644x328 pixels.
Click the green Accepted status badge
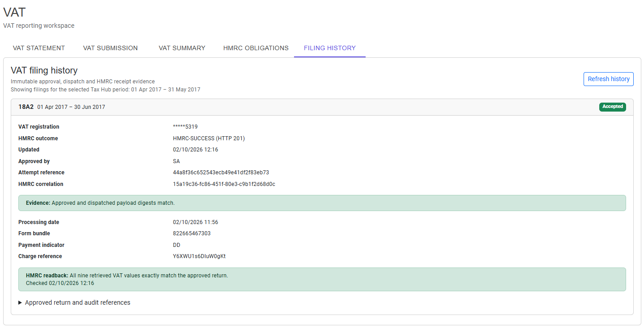click(x=613, y=107)
